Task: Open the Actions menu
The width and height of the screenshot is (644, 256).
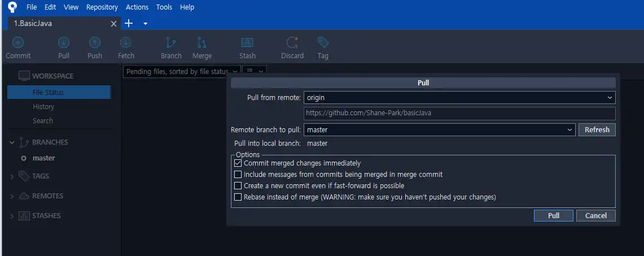Action: click(137, 7)
